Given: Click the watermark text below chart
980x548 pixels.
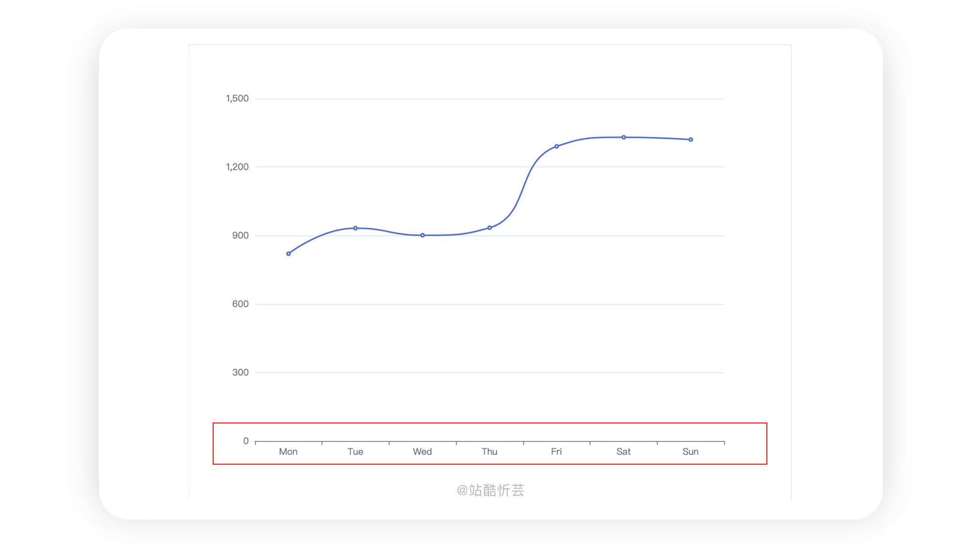Looking at the screenshot, I should pos(490,490).
